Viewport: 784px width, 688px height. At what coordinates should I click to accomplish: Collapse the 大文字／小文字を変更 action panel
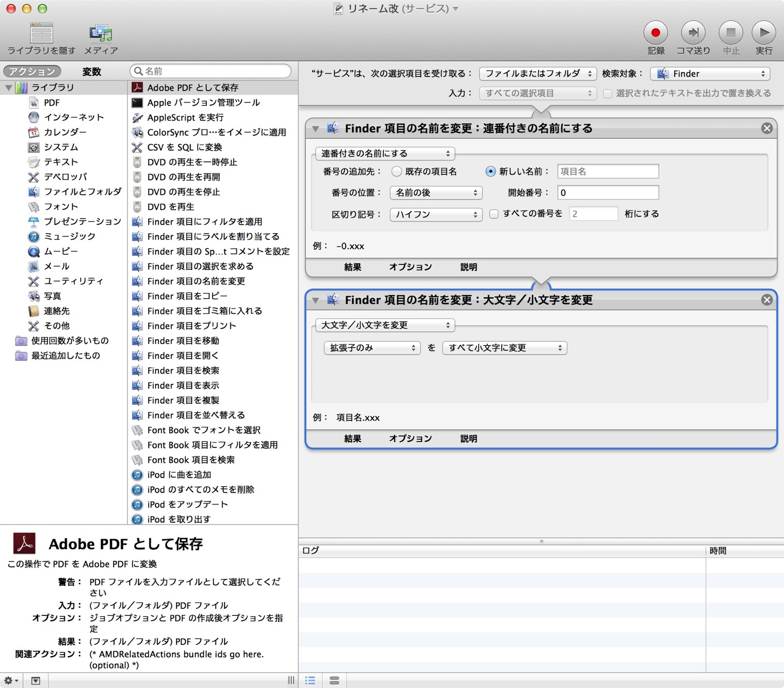(x=316, y=300)
